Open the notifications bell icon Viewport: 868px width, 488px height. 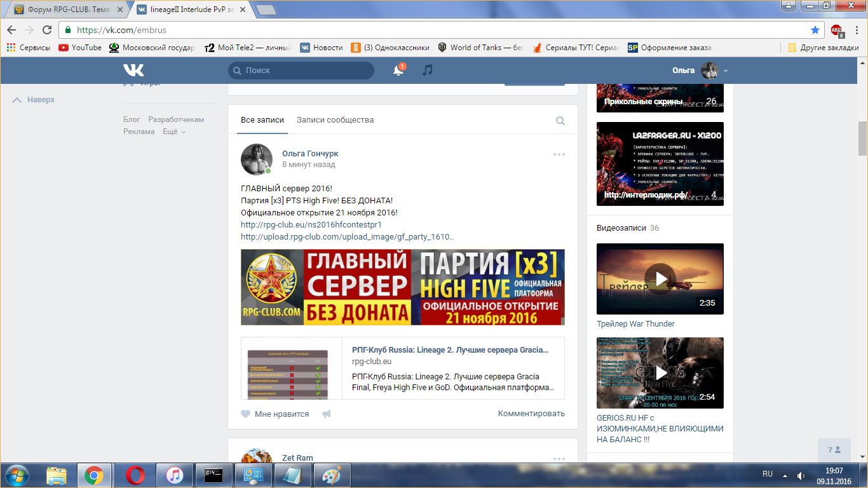coord(398,71)
